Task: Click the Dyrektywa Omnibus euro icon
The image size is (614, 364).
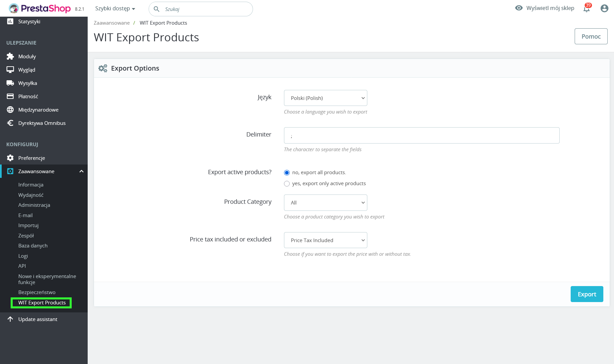Action: (10, 123)
